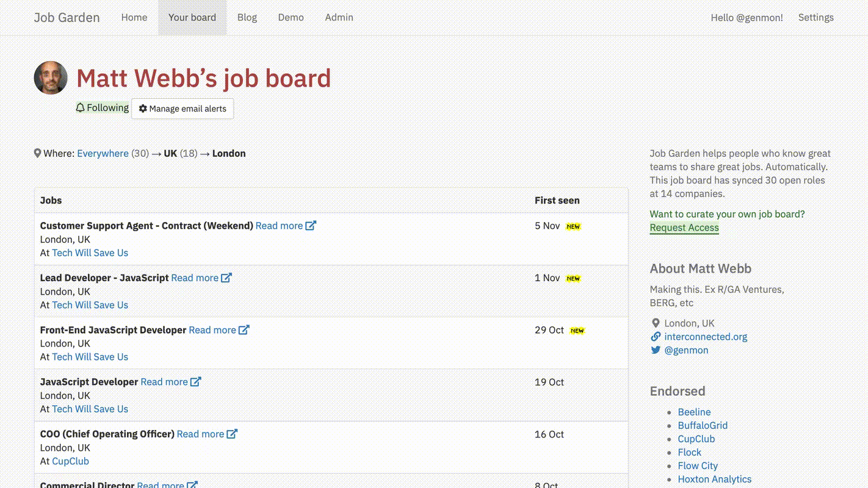
Task: Go to the Home nav item
Action: coord(134,18)
